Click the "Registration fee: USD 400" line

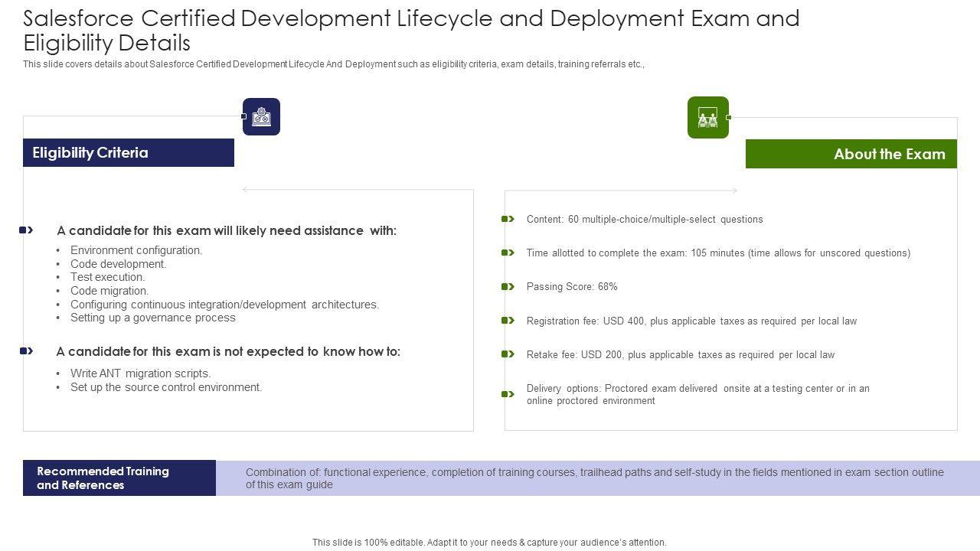pyautogui.click(x=691, y=321)
